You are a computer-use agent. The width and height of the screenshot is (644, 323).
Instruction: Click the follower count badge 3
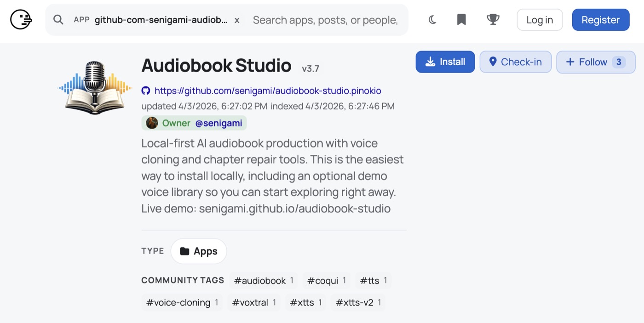619,62
